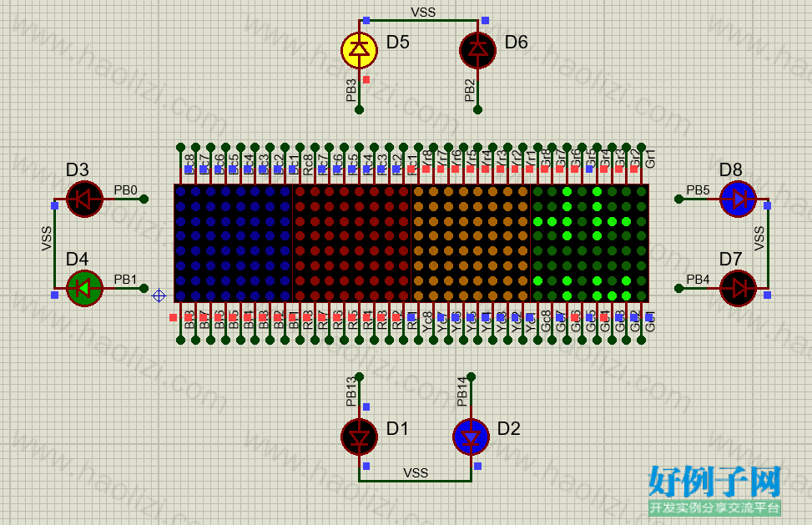Select the blue dot matrix section
This screenshot has height=525, width=812.
pyautogui.click(x=234, y=244)
